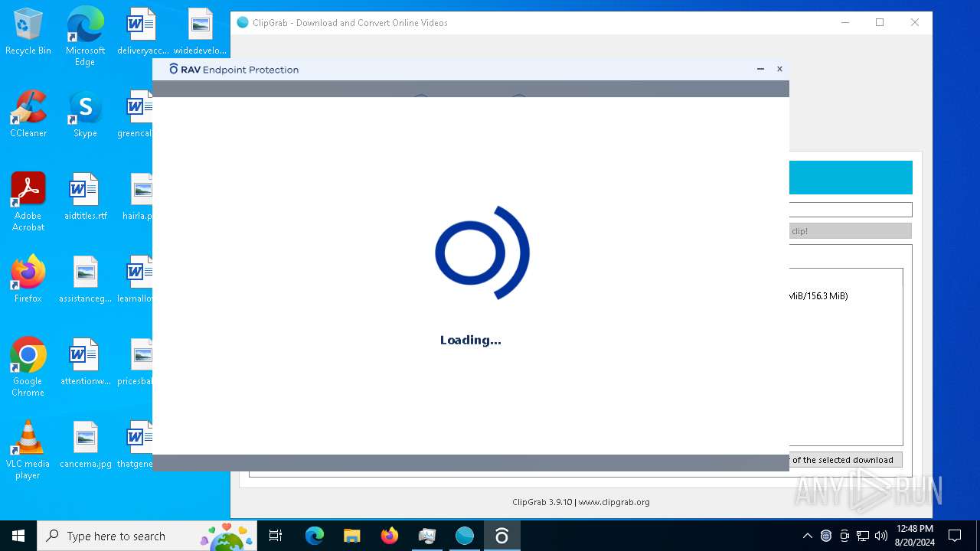Launch CCleaner from the desktop

click(28, 115)
